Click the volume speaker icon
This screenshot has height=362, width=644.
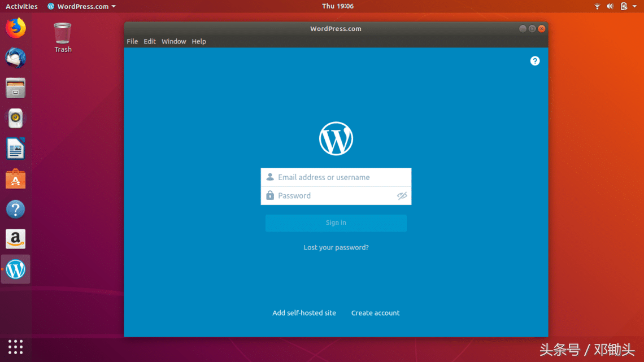[610, 6]
